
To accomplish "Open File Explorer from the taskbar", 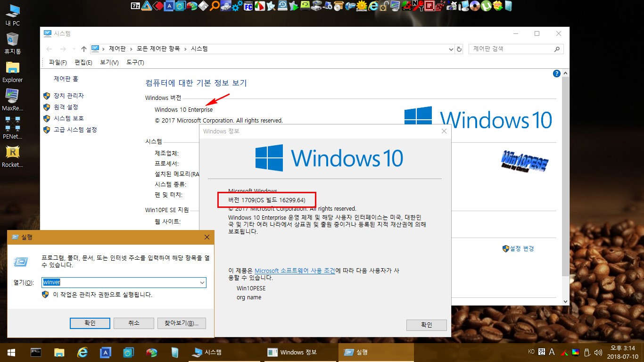I will pyautogui.click(x=59, y=352).
